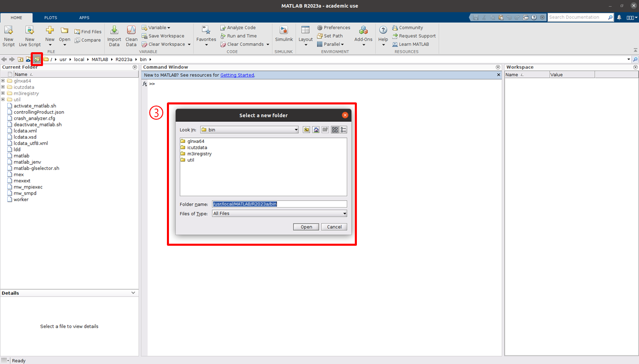Image resolution: width=639 pixels, height=364 pixels.
Task: Click Learn MATLAB
Action: pyautogui.click(x=410, y=44)
